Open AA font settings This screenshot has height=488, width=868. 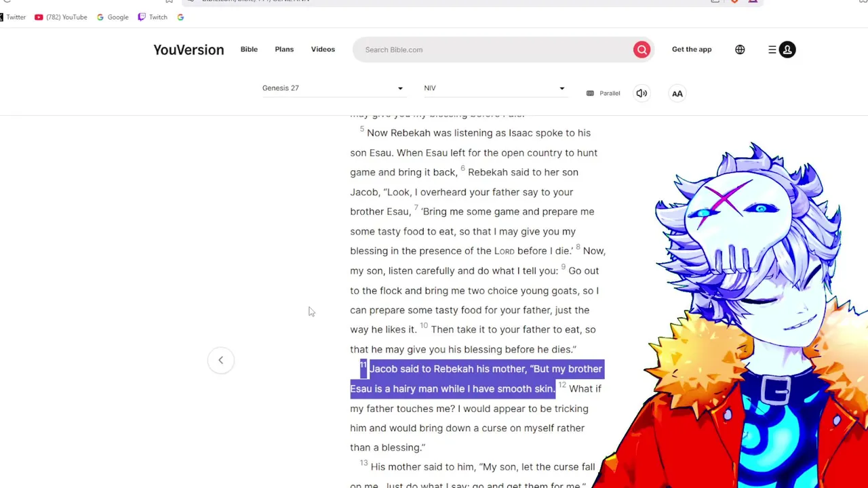pos(677,94)
